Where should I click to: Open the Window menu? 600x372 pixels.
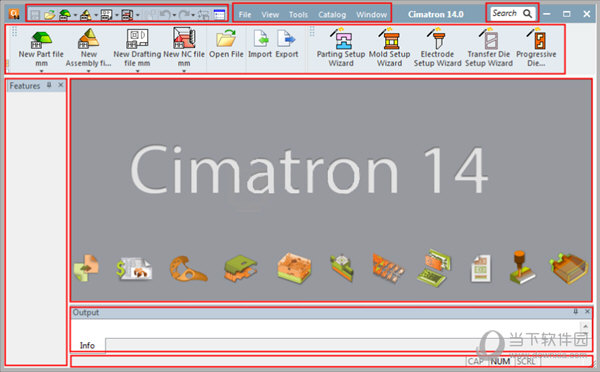[x=372, y=15]
